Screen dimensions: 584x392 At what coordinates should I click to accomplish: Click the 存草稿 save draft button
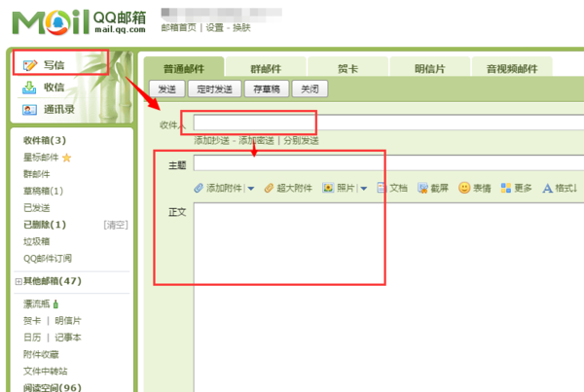(267, 89)
